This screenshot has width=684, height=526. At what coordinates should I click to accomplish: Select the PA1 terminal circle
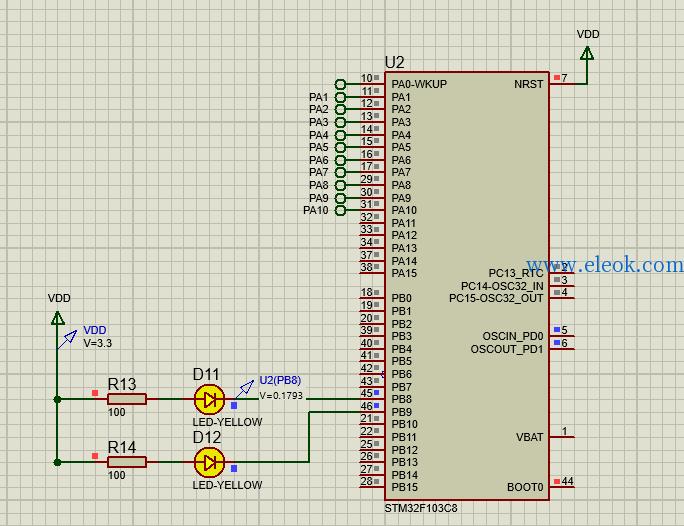[340, 97]
